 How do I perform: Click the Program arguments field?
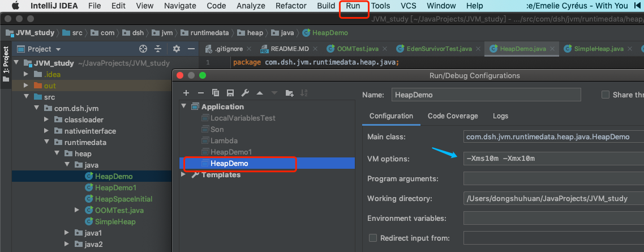pos(553,178)
